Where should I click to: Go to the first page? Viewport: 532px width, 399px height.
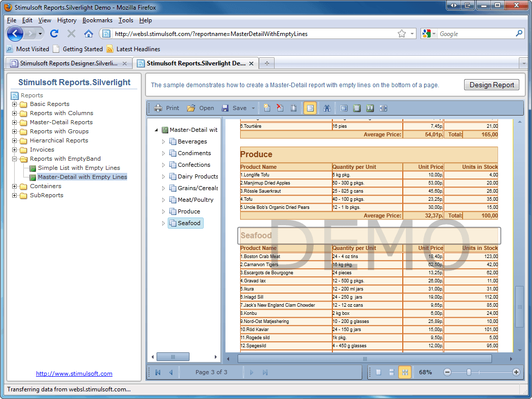click(x=158, y=373)
